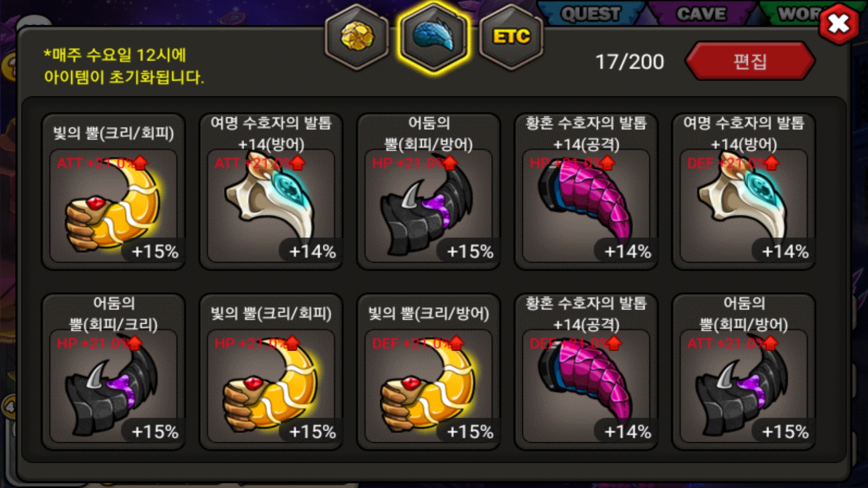This screenshot has height=488, width=868.
Task: Select first-row 빛의 뿔(크리/회피) ATT golden horn
Action: [x=113, y=192]
